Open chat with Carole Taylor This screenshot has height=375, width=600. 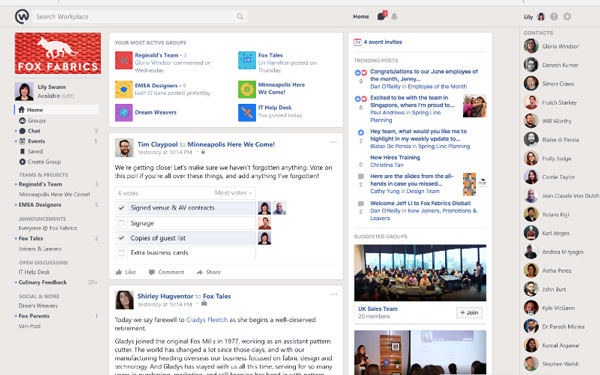(x=558, y=177)
